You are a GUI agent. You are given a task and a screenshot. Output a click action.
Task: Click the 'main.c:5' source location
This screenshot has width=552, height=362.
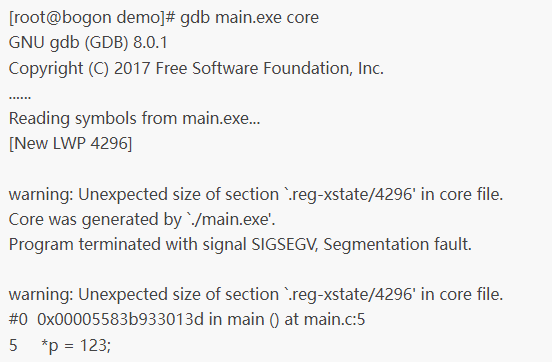334,320
